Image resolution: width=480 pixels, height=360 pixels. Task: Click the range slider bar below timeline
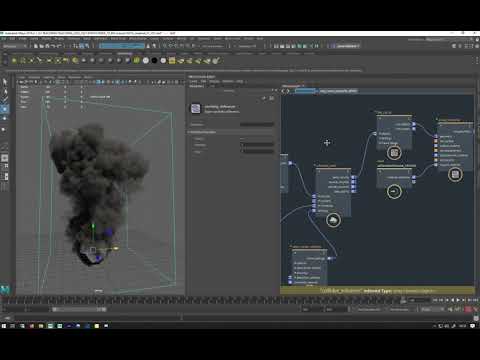pos(79,310)
